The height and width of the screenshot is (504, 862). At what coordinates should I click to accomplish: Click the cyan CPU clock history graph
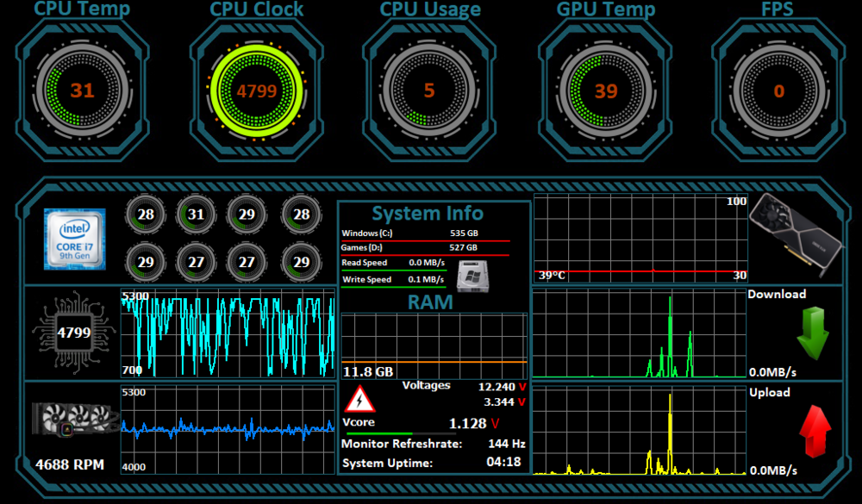tap(228, 334)
